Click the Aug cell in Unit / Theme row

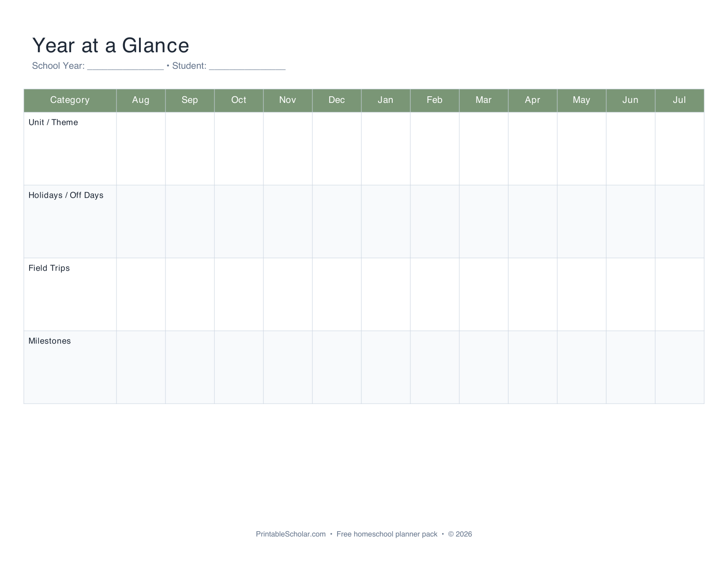(x=140, y=148)
